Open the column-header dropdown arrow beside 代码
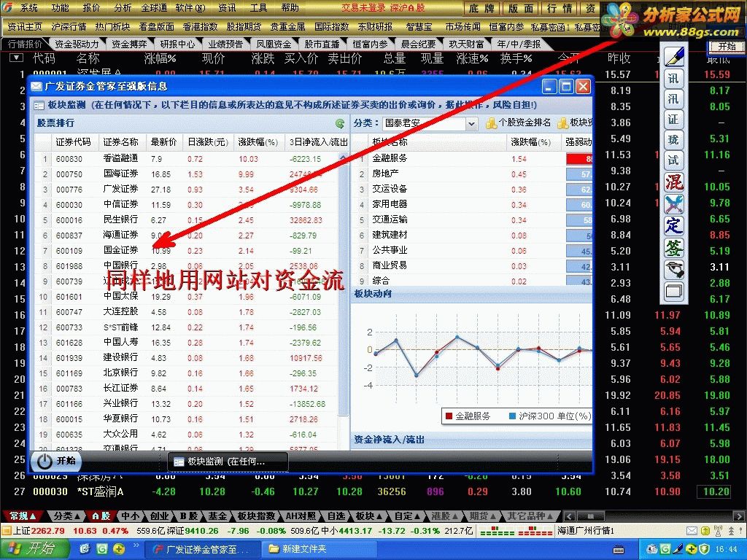The width and height of the screenshot is (747, 560). (x=16, y=58)
